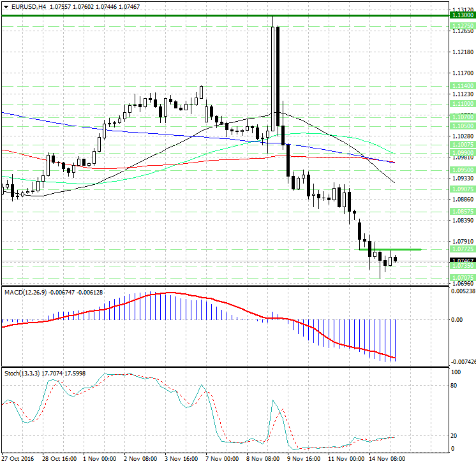Select the 1.11400 price level label
Screen dimensions: 476x466
tap(463, 86)
